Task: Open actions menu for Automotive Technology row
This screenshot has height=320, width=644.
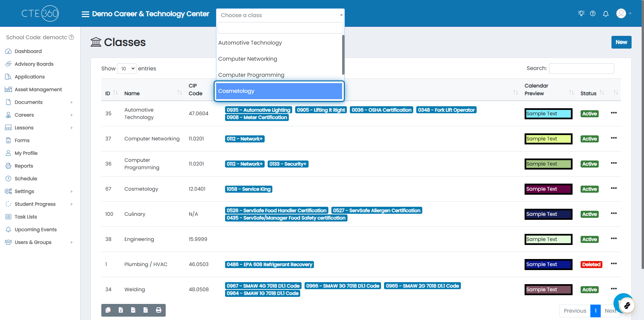Action: click(614, 113)
